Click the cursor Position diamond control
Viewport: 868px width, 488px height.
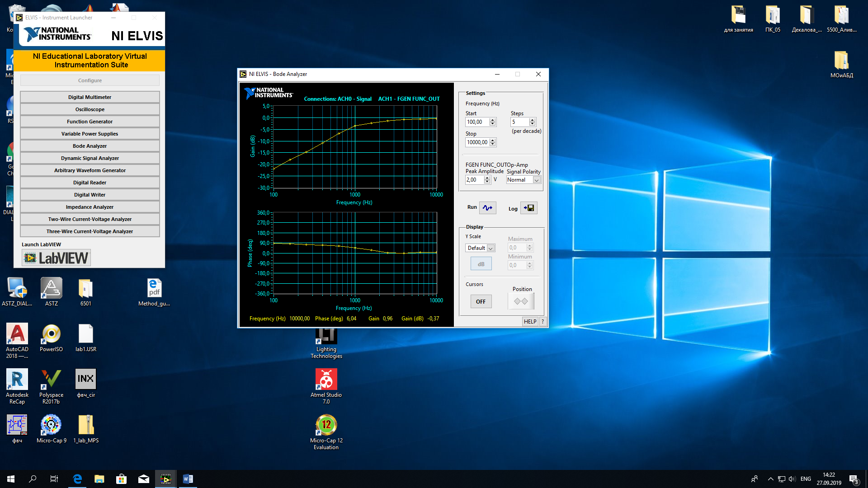[x=521, y=301]
